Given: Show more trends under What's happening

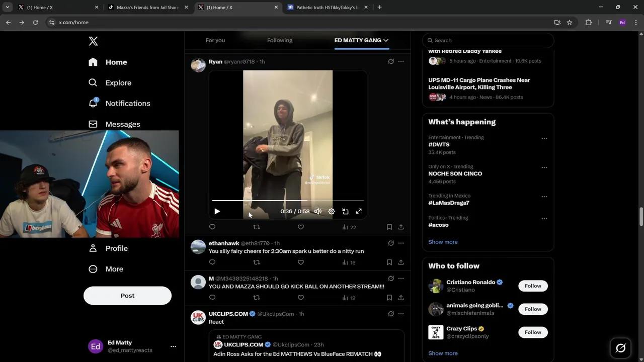Looking at the screenshot, I should pyautogui.click(x=443, y=242).
